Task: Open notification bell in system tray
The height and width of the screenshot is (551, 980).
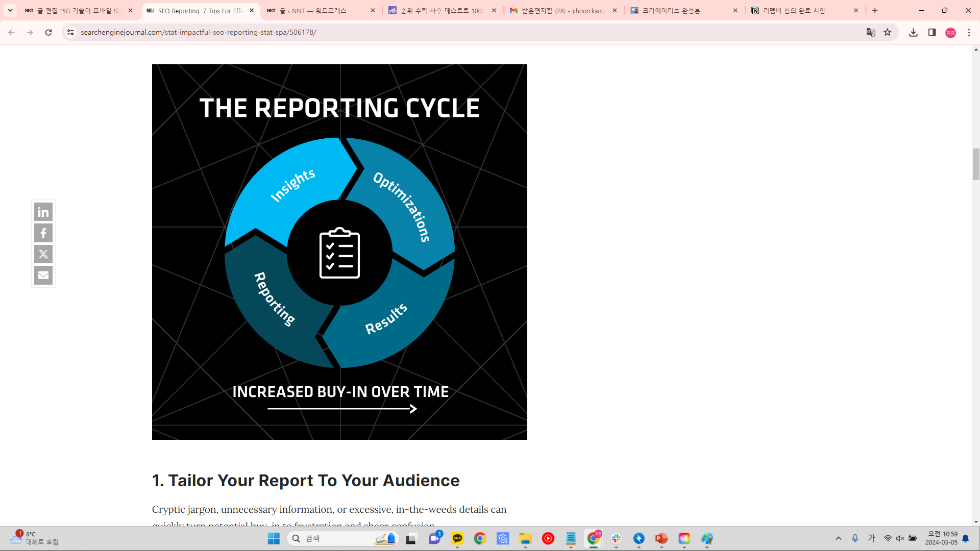Action: click(966, 539)
